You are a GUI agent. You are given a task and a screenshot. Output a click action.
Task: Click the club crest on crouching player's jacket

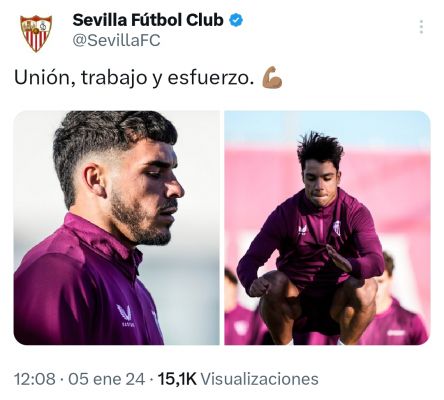337,228
